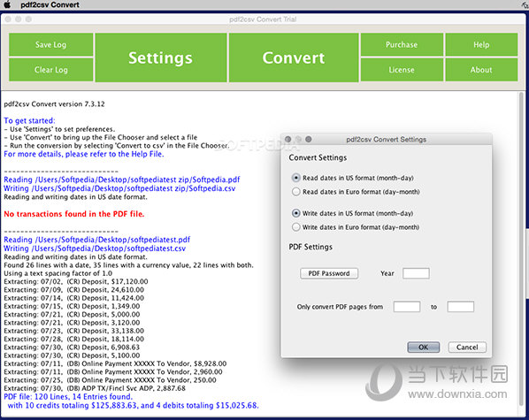The width and height of the screenshot is (529, 420).
Task: Close the Convert Settings dialog window
Action: tap(288, 139)
